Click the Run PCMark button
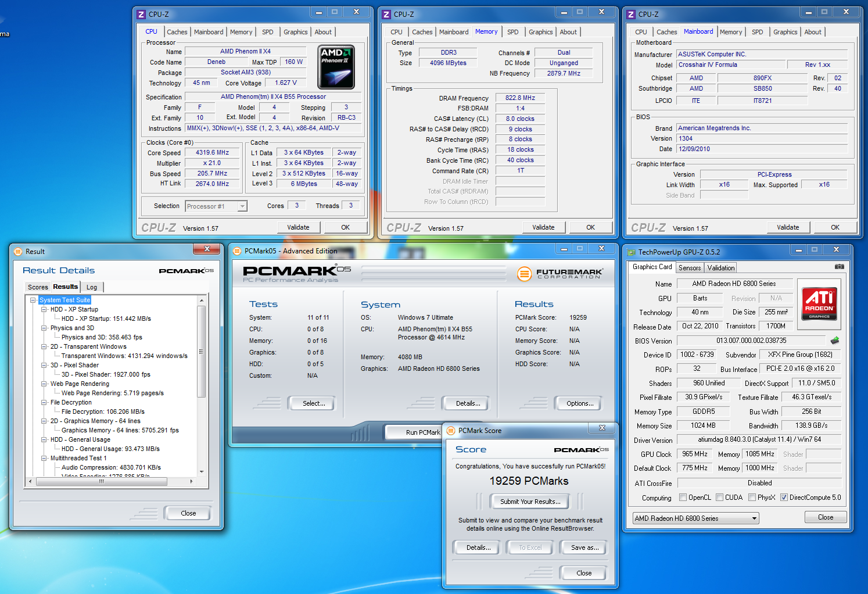 pyautogui.click(x=414, y=432)
